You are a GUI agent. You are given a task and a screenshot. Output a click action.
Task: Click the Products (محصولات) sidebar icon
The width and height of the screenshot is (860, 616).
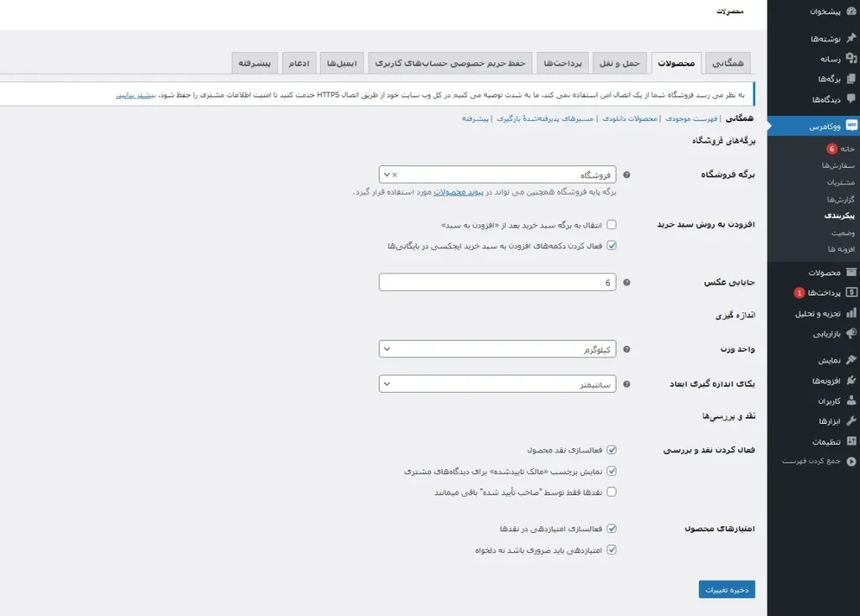pos(851,273)
